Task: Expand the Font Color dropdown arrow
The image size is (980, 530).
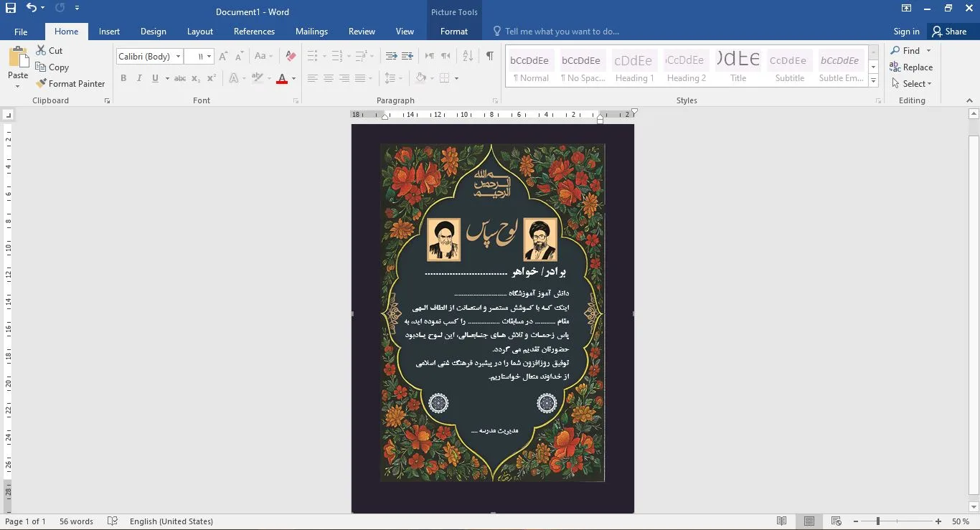Action: (293, 79)
